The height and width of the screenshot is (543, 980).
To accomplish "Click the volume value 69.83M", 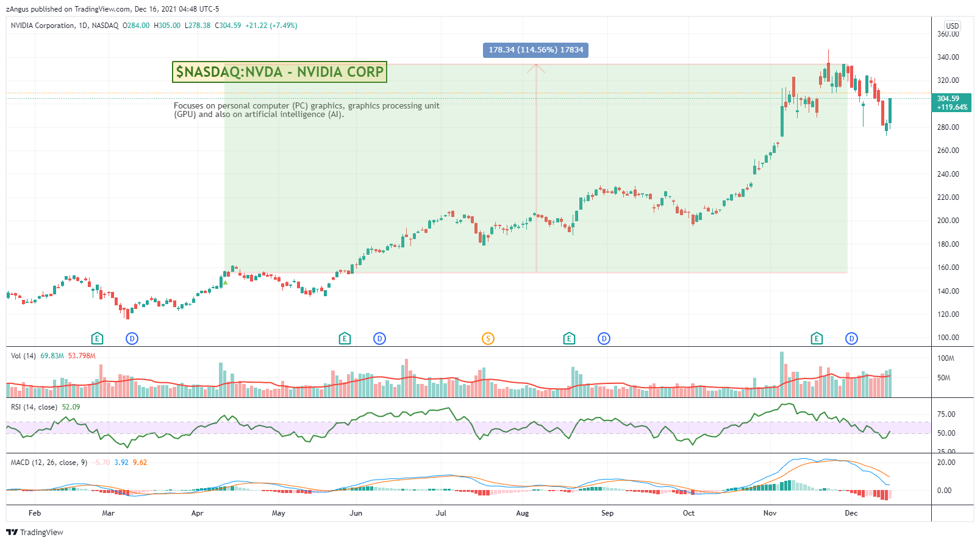I will point(52,356).
